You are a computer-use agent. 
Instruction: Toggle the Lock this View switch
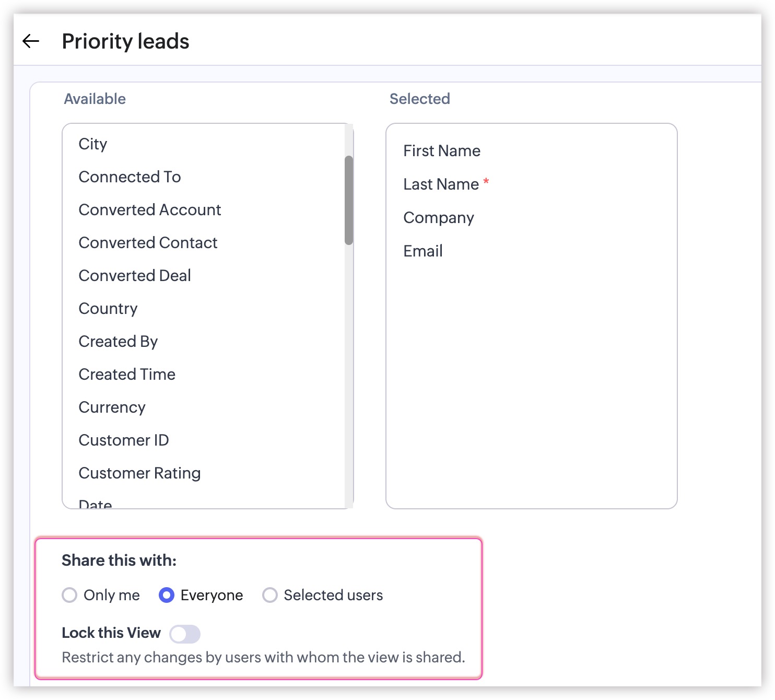click(185, 634)
